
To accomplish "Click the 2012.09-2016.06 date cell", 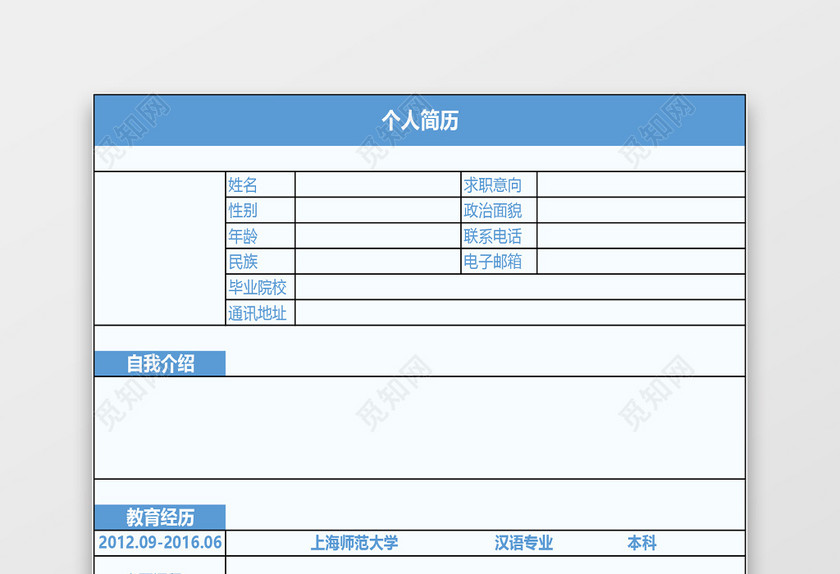I will [160, 543].
